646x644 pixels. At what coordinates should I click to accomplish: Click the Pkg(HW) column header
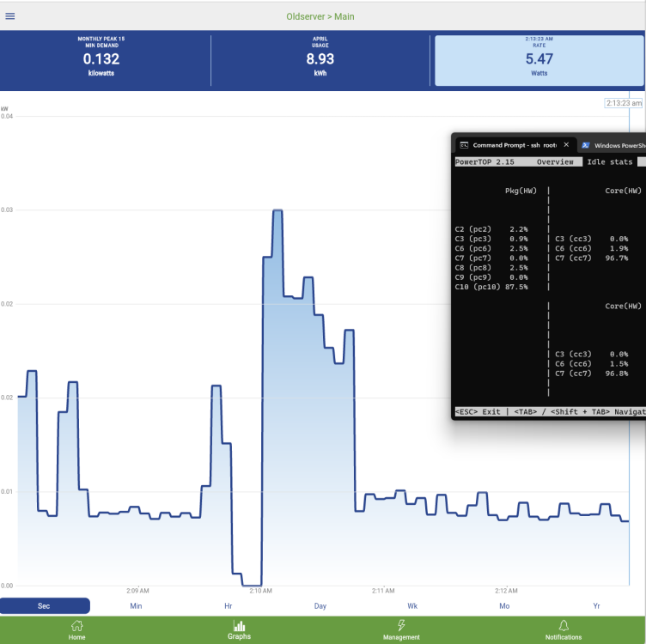[521, 191]
